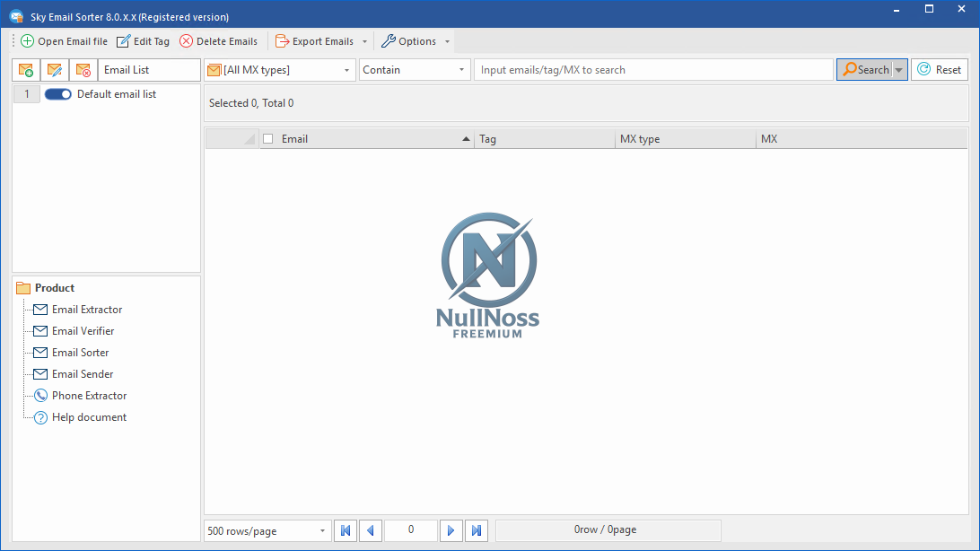Create a new email list

25,69
